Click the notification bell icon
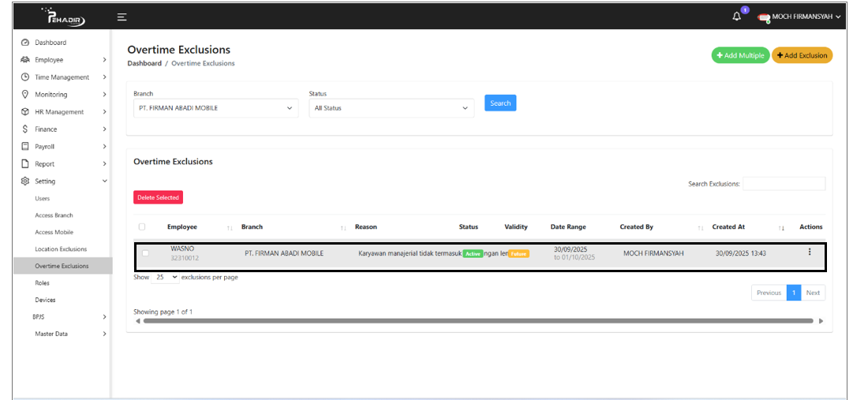Image resolution: width=868 pixels, height=400 pixels. (x=737, y=17)
